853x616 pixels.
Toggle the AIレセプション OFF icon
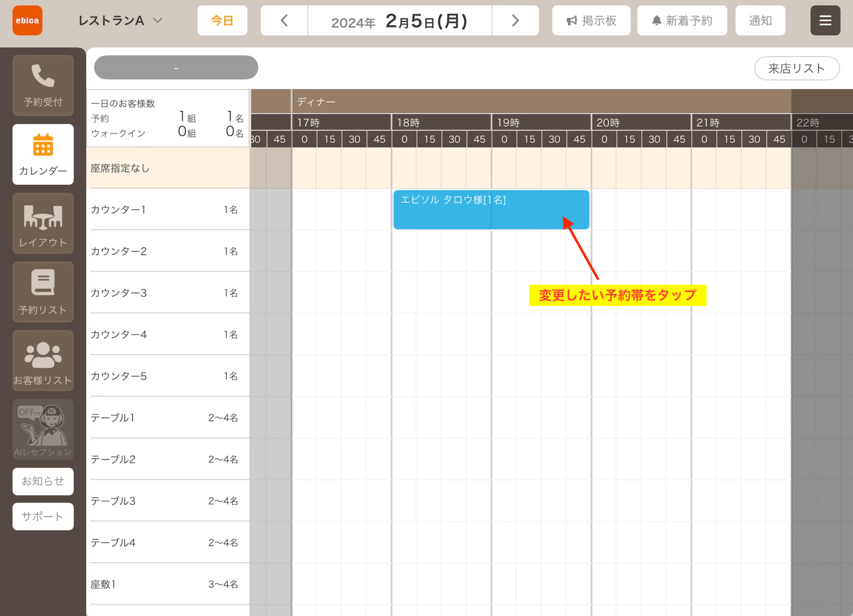point(43,430)
